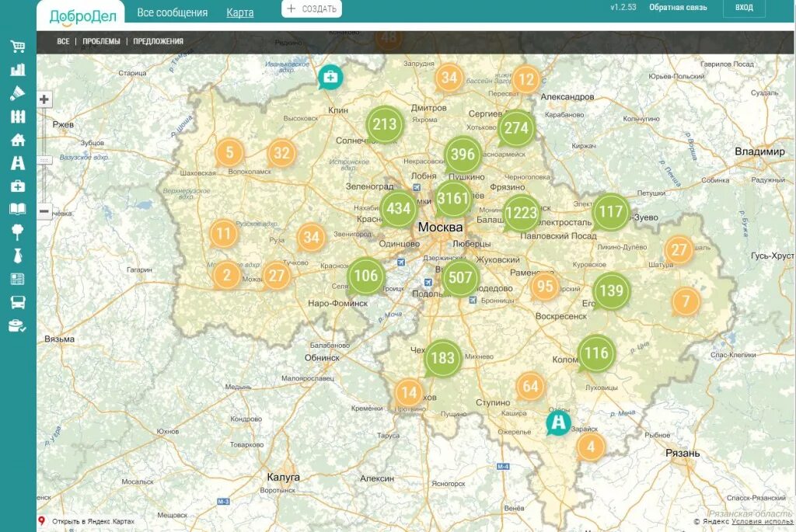Select the tree ecology category icon
The width and height of the screenshot is (796, 532).
[18, 232]
